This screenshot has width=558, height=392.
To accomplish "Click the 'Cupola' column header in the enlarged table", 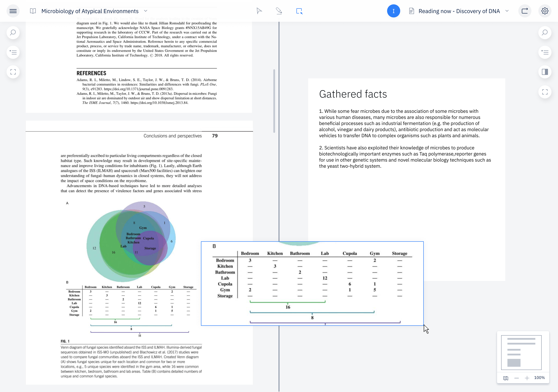I will coord(350,253).
